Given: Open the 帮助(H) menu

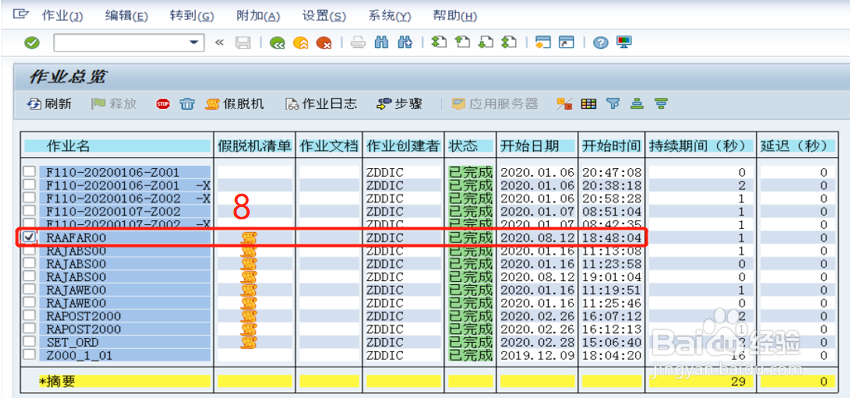Looking at the screenshot, I should (455, 16).
